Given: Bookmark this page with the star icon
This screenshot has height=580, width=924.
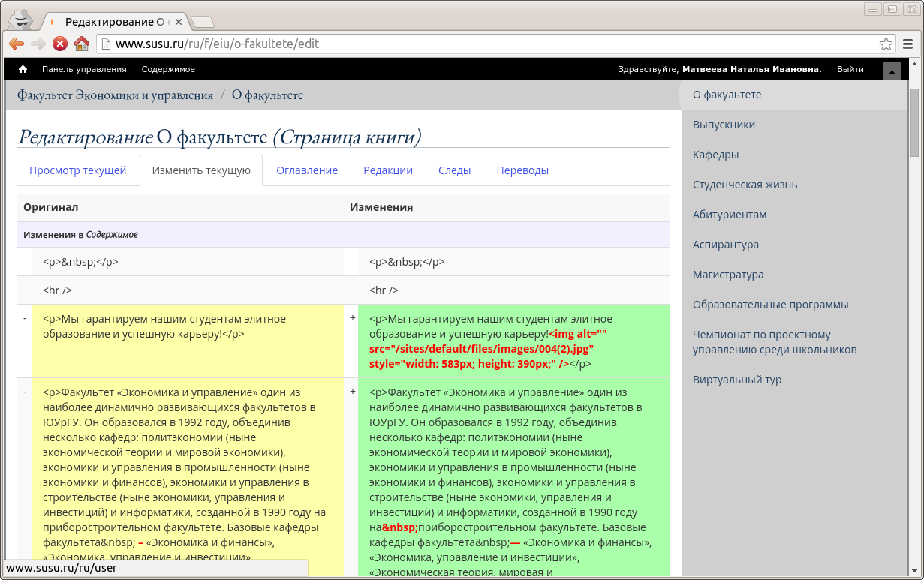Looking at the screenshot, I should click(886, 44).
